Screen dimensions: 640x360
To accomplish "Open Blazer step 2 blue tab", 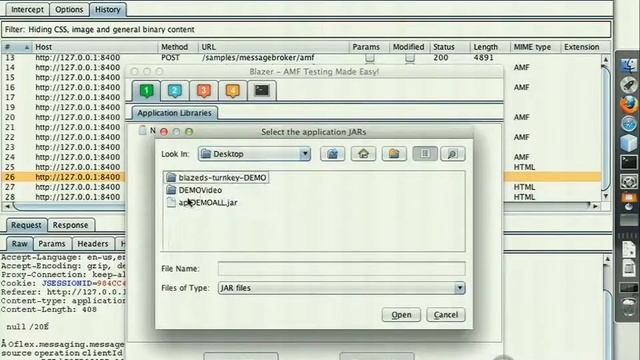I will coord(175,91).
